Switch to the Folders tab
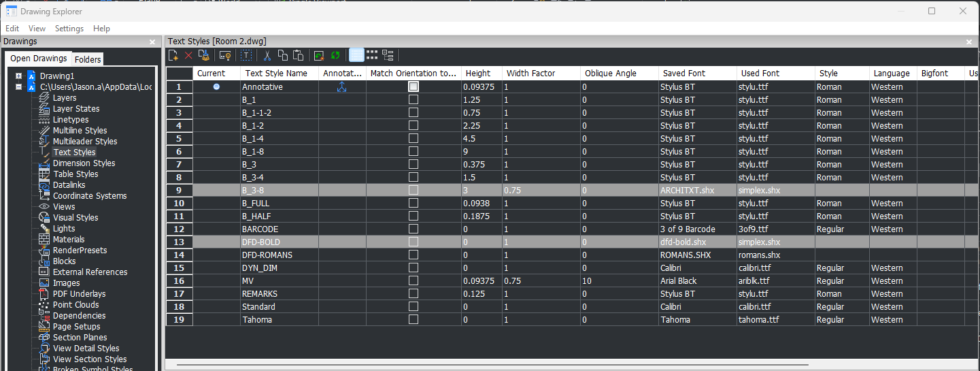 88,59
